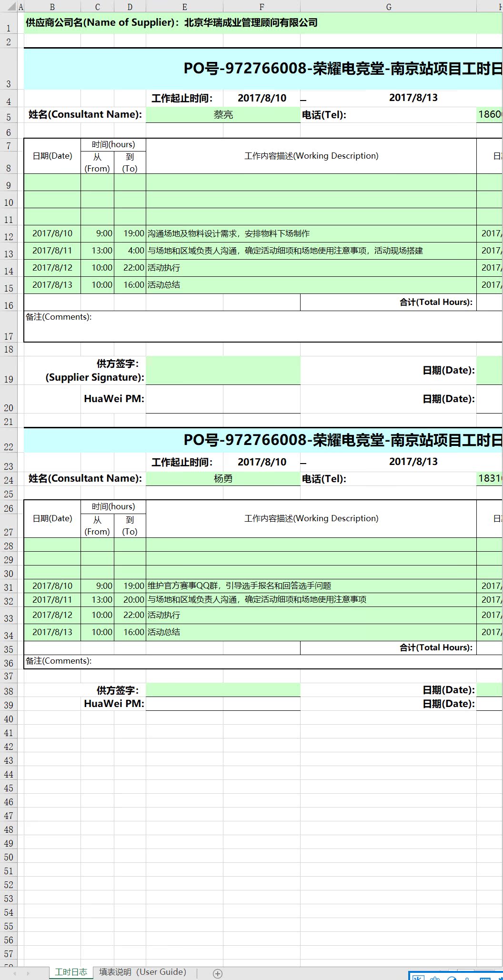Select column B header
The width and height of the screenshot is (503, 980).
coord(52,7)
